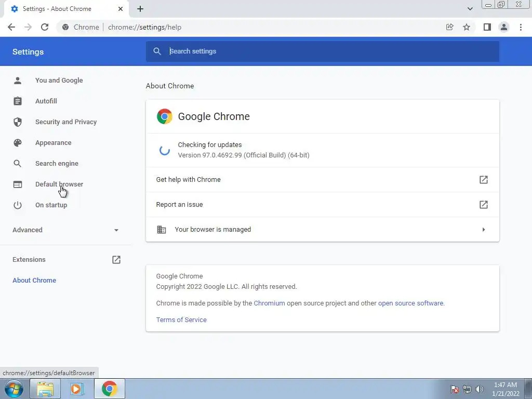Click the address bar URL
This screenshot has width=532, height=399.
(144, 27)
